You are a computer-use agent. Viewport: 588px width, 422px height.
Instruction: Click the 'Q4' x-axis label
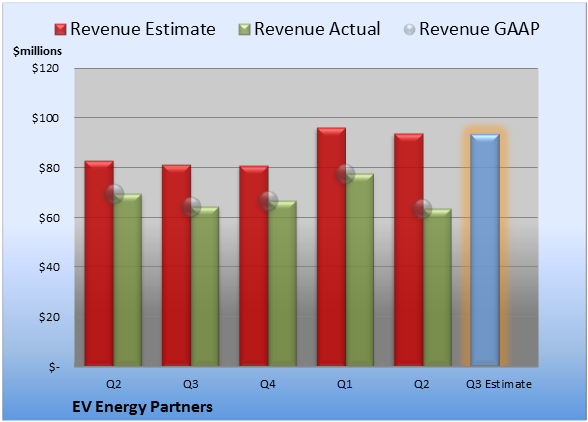[268, 384]
